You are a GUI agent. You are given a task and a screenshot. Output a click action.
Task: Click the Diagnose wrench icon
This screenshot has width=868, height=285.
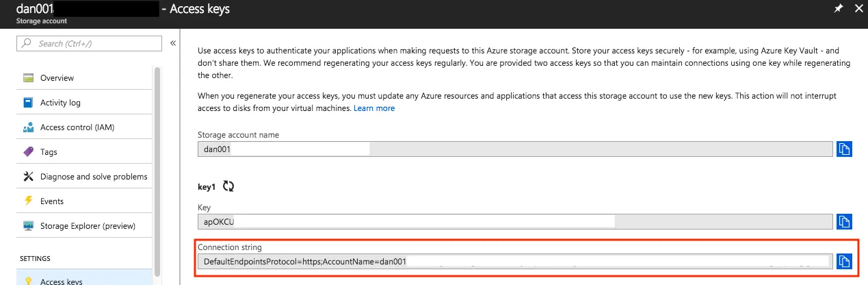click(29, 177)
